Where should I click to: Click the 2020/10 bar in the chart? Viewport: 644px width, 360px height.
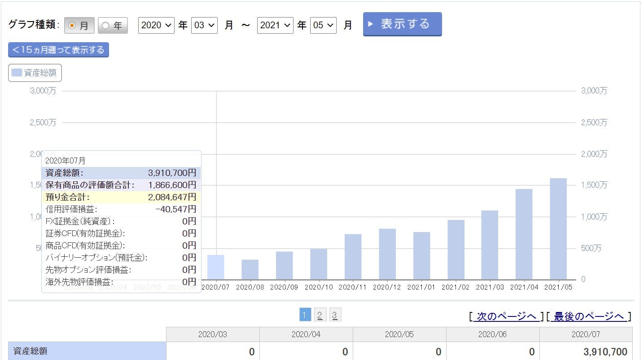pos(319,264)
